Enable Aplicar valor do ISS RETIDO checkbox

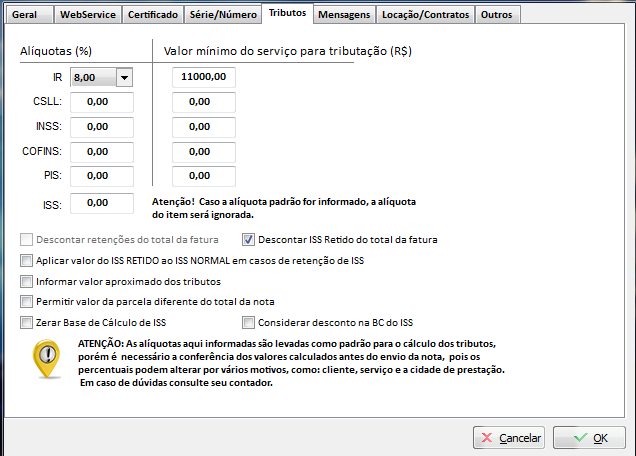click(x=27, y=261)
